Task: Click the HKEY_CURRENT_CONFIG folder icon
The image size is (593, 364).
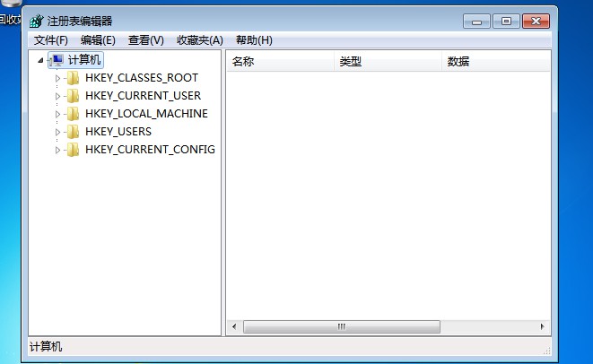Action: point(73,150)
